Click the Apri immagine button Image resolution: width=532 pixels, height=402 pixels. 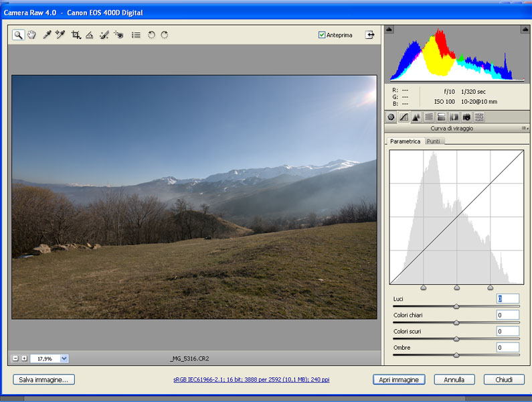point(398,379)
